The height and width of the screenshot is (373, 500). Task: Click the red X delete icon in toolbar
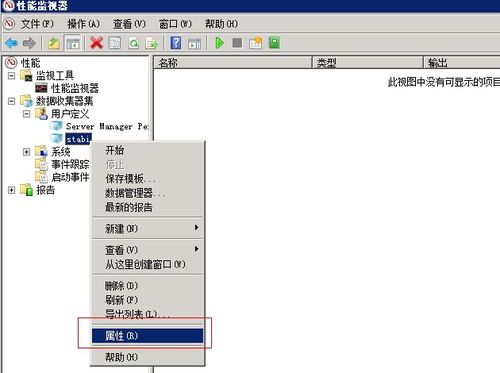[x=96, y=43]
